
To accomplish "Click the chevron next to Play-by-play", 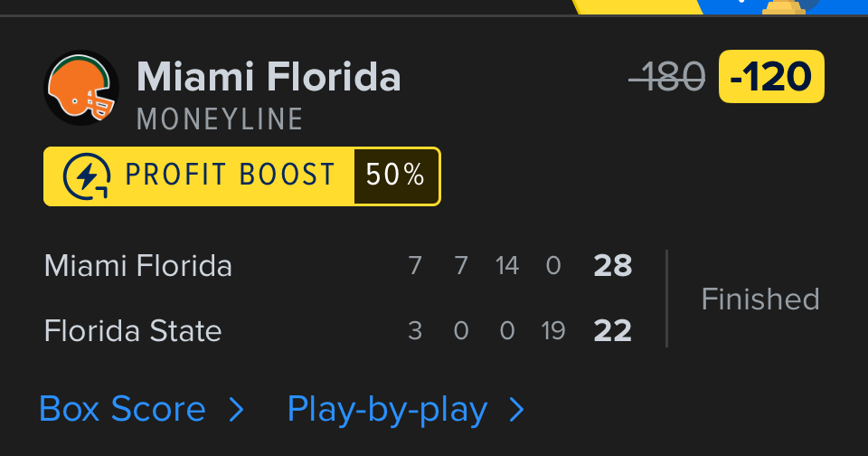I will (x=517, y=411).
